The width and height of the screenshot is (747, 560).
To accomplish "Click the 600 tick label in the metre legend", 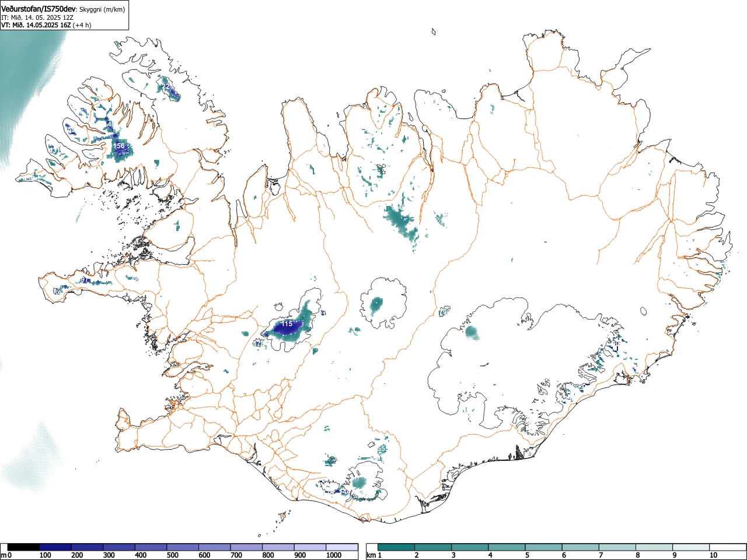I will 204,555.
